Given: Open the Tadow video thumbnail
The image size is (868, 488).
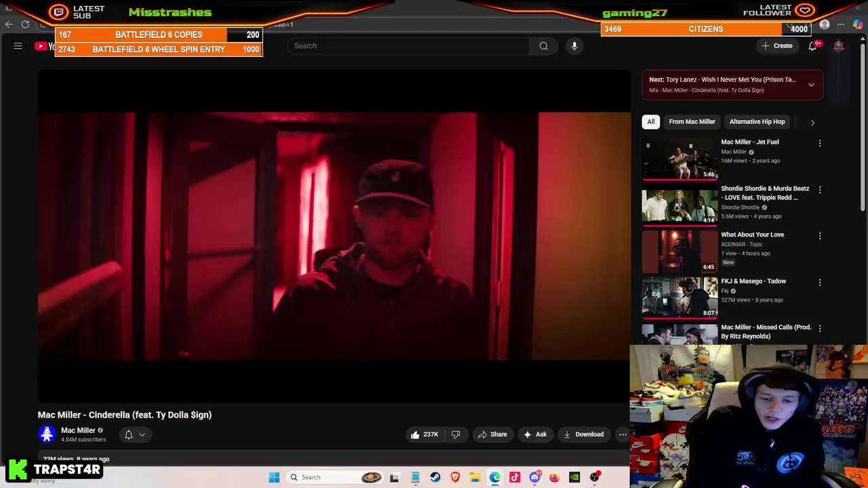Looking at the screenshot, I should point(679,298).
